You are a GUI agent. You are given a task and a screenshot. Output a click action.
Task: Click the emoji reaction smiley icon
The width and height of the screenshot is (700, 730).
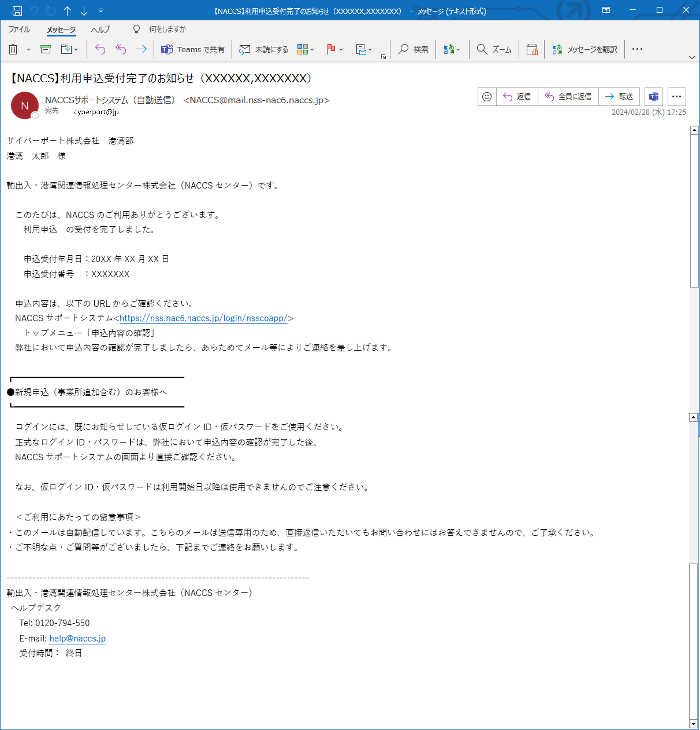[487, 97]
